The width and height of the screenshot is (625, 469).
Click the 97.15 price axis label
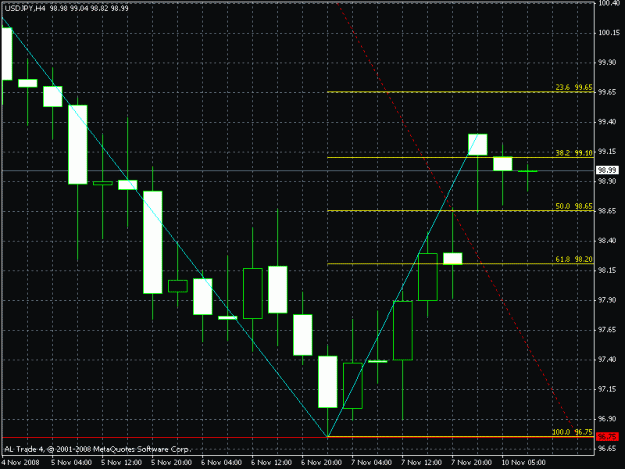607,389
